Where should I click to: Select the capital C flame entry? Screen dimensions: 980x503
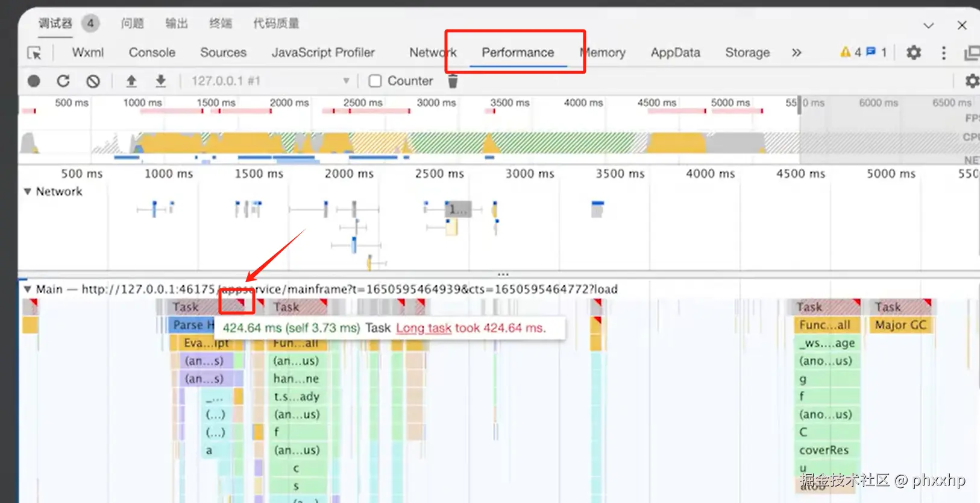click(x=826, y=432)
